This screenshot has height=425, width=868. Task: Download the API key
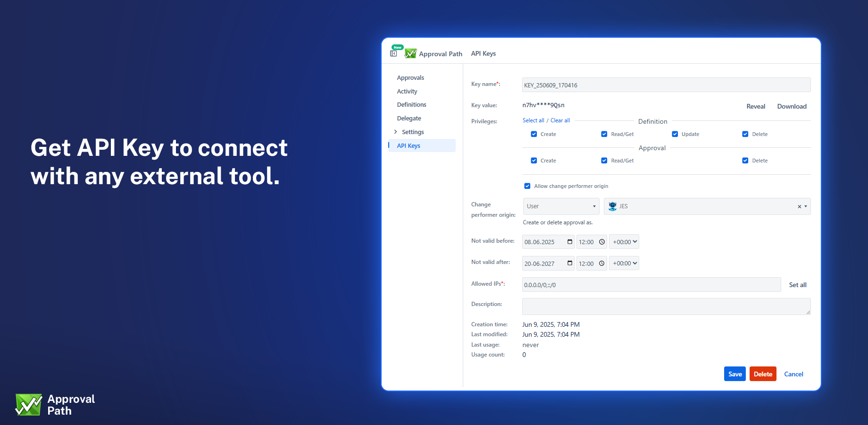(792, 106)
